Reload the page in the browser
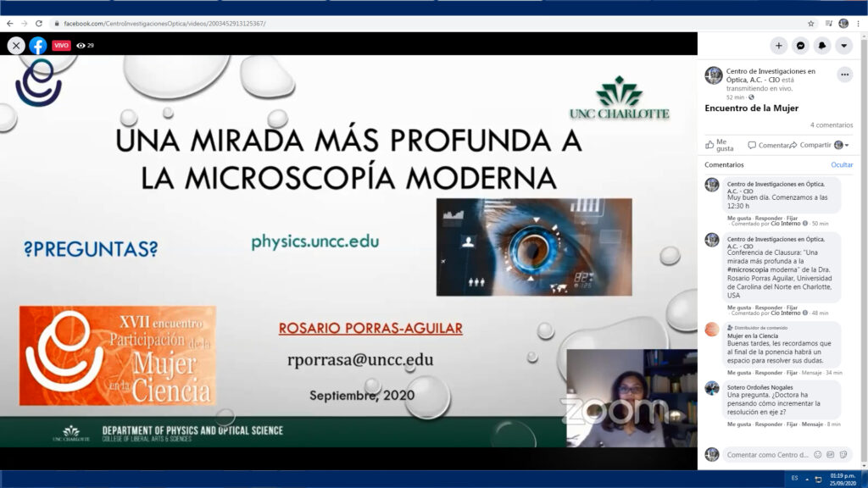The width and height of the screenshot is (868, 488). pos(39,24)
